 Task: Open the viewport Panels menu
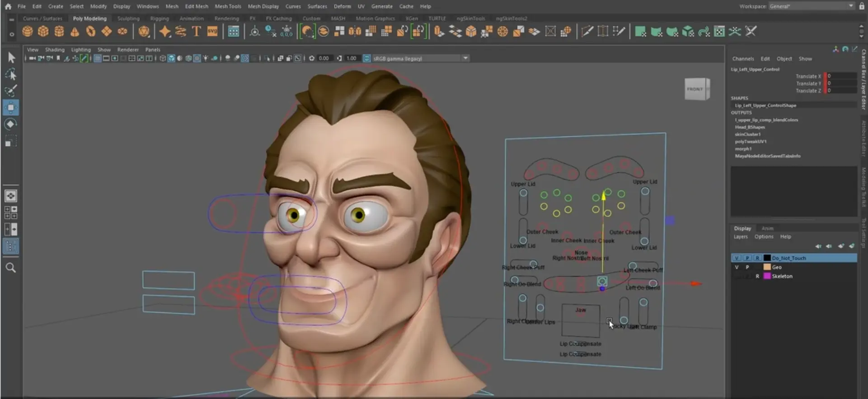coord(153,50)
